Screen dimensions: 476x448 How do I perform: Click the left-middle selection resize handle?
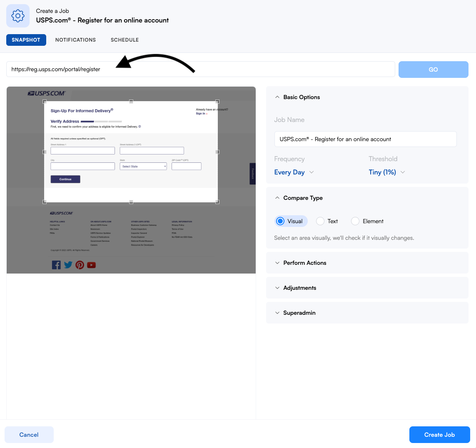tap(45, 152)
